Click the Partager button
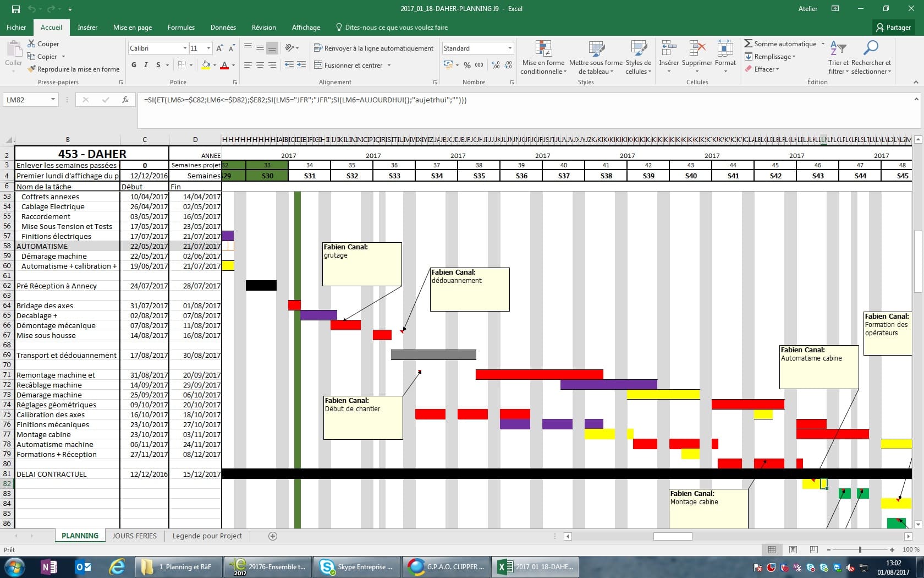The image size is (924, 578). [893, 28]
